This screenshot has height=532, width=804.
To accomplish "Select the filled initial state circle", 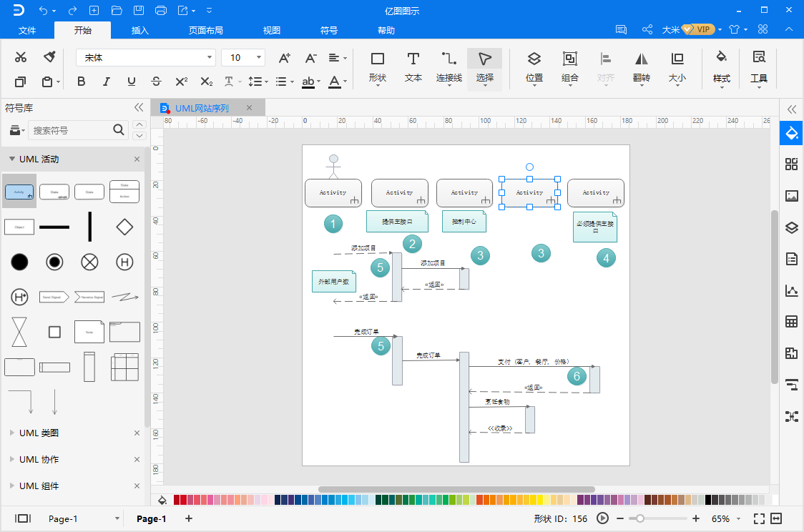I will [19, 262].
